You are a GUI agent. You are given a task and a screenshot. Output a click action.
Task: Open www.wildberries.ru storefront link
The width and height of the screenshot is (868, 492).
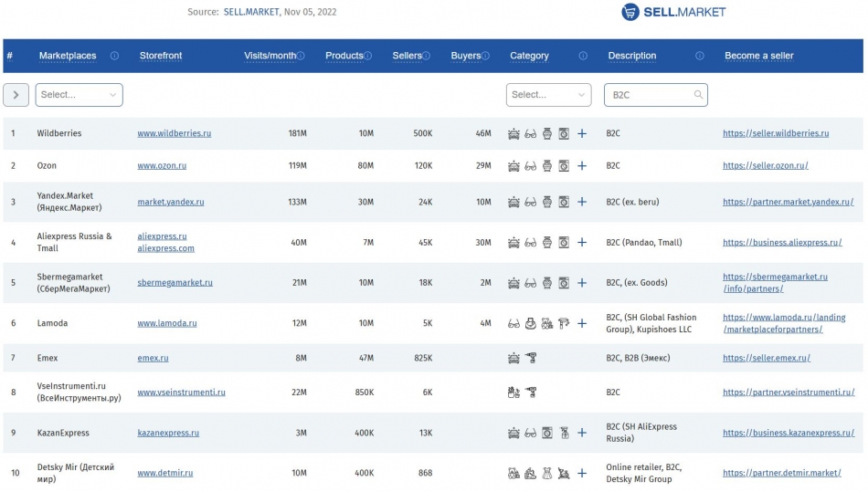point(174,133)
